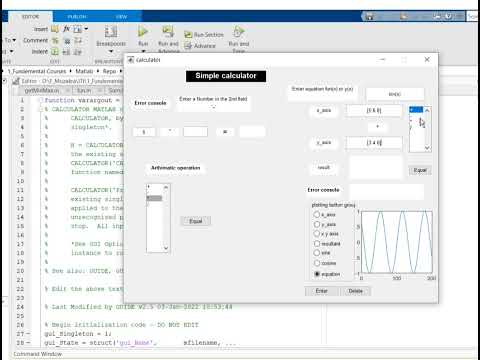
Task: Select the equation radio button
Action: point(317,274)
